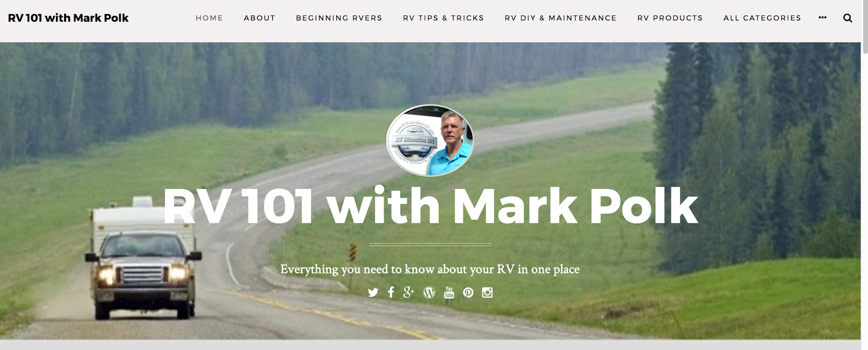Click the vertical page scrollbar
Image resolution: width=868 pixels, height=350 pixels.
coord(864,175)
